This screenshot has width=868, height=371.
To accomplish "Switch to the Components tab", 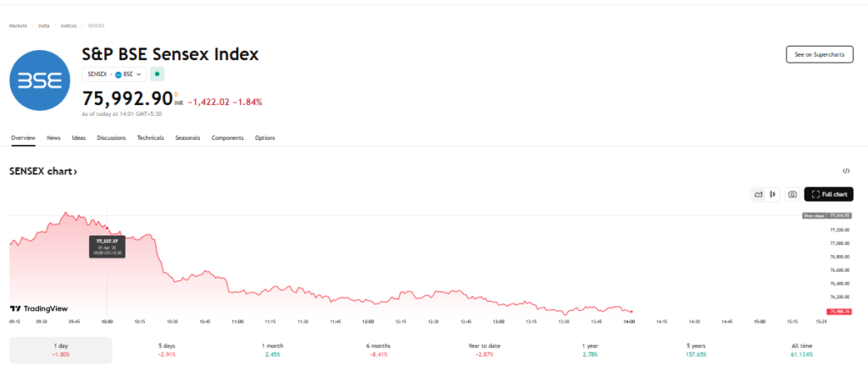I will 227,138.
